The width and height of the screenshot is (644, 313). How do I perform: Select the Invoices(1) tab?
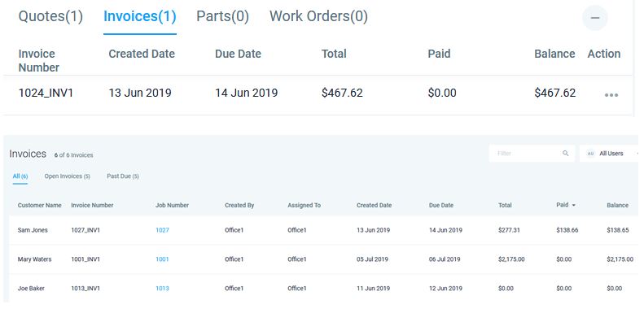tap(140, 16)
